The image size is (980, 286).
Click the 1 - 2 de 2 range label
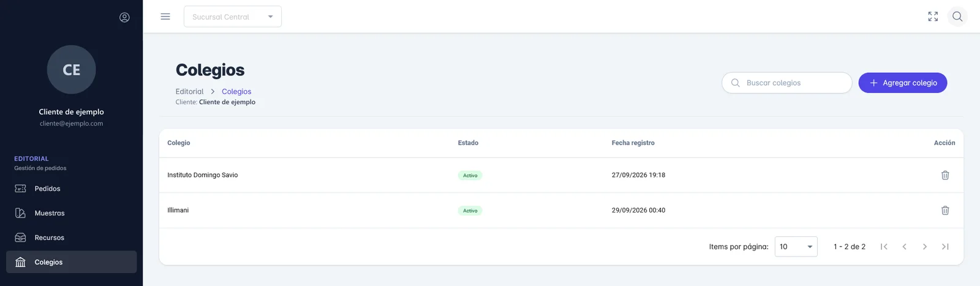coord(850,247)
